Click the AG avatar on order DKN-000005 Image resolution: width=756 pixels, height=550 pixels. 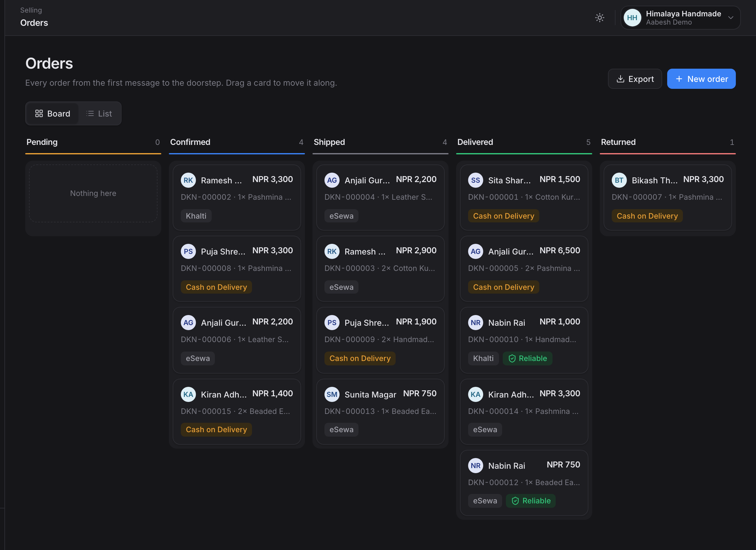pos(476,251)
